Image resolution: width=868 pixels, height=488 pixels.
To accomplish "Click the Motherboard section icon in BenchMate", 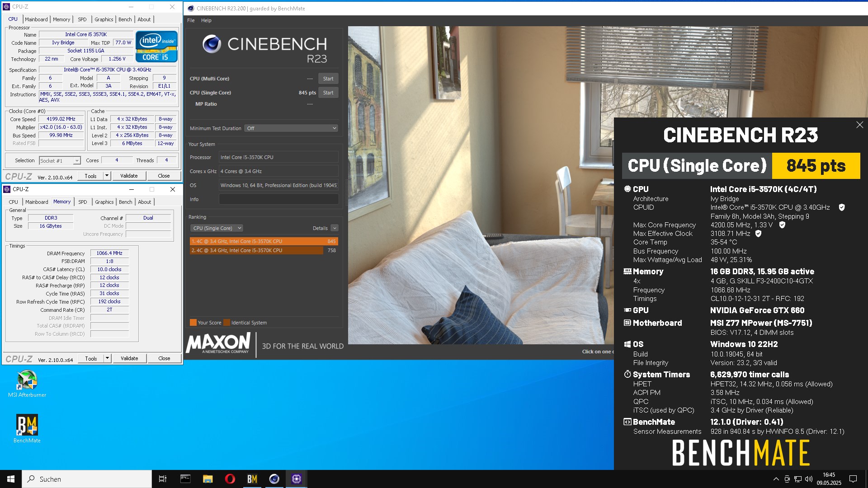I will click(627, 323).
